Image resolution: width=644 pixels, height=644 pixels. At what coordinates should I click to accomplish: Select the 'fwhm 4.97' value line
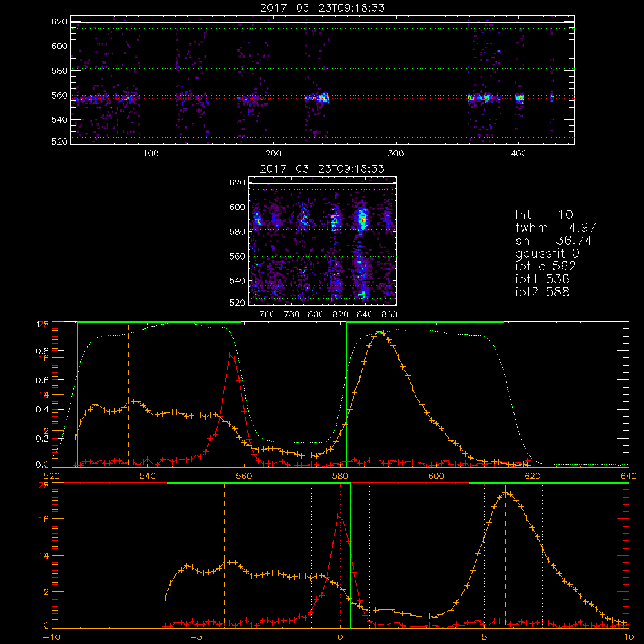pyautogui.click(x=555, y=227)
